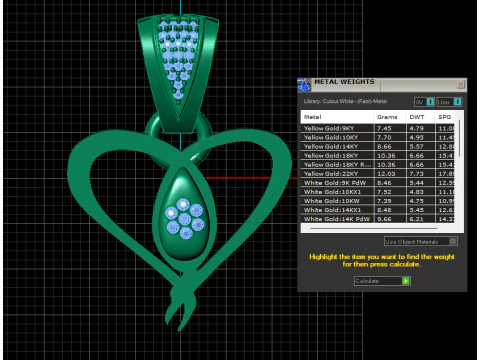Select the Yellow Gold:18KY R... row

tap(378, 165)
